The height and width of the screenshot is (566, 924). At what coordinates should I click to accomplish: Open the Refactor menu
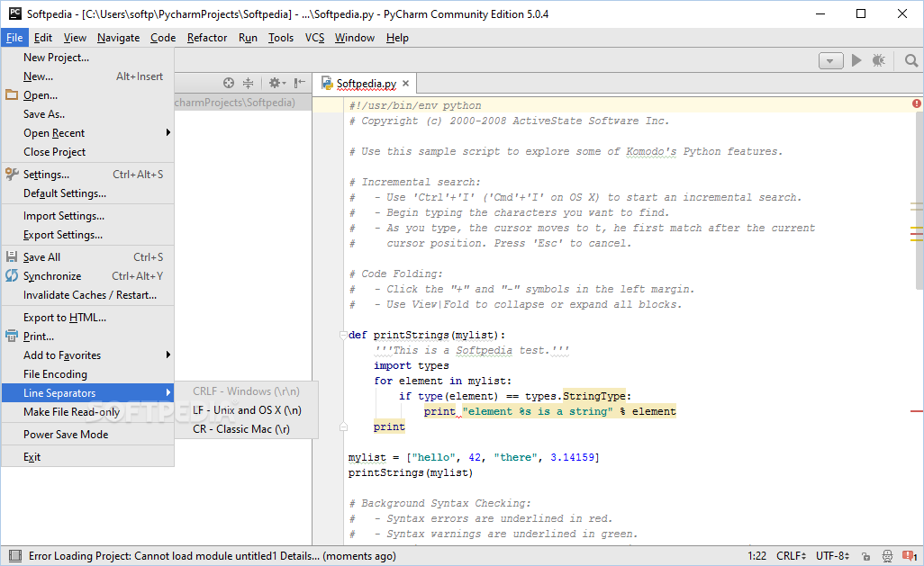207,38
